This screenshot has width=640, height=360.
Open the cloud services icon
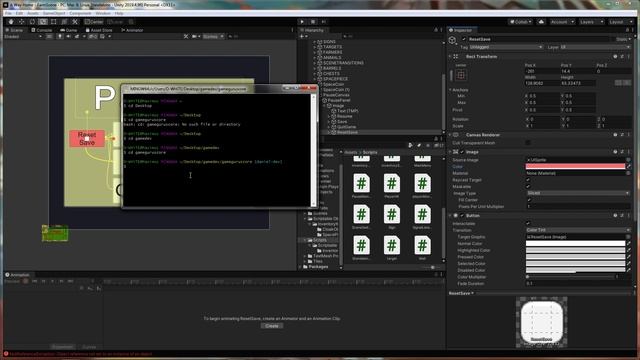541,22
